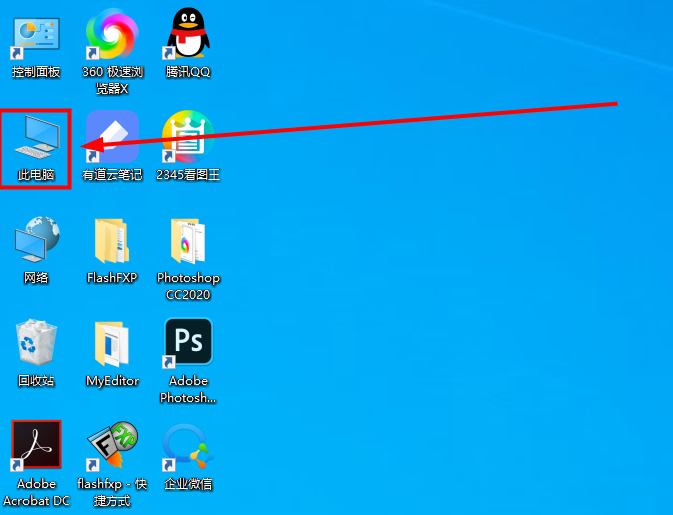The image size is (673, 515).
Task: Select the 网络 network globe icon
Action: (x=36, y=241)
